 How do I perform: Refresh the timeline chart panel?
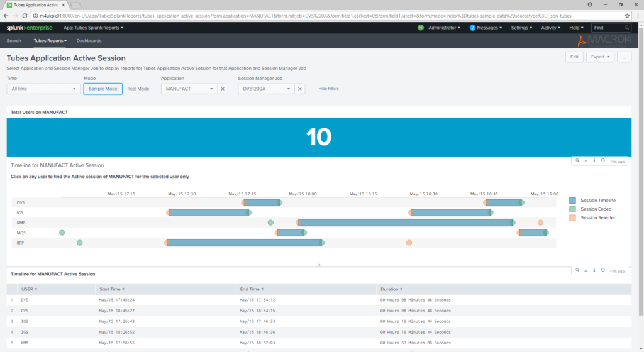[x=602, y=160]
